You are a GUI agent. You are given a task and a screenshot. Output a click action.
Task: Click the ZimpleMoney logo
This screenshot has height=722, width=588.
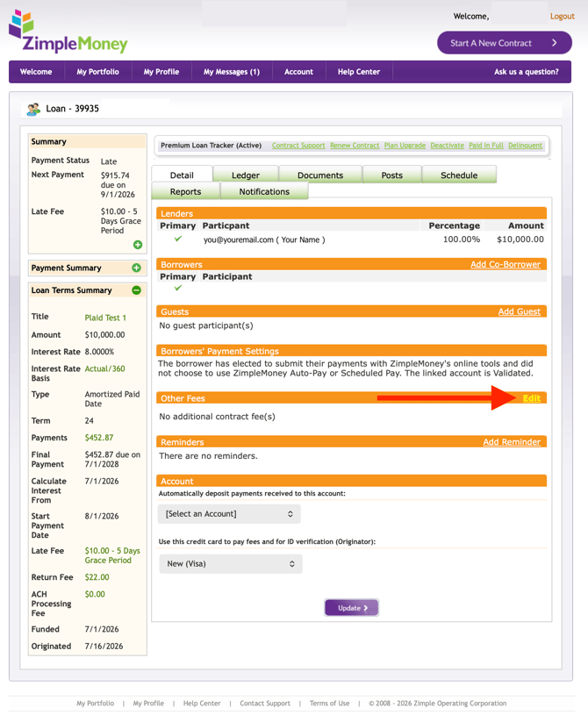tap(68, 32)
